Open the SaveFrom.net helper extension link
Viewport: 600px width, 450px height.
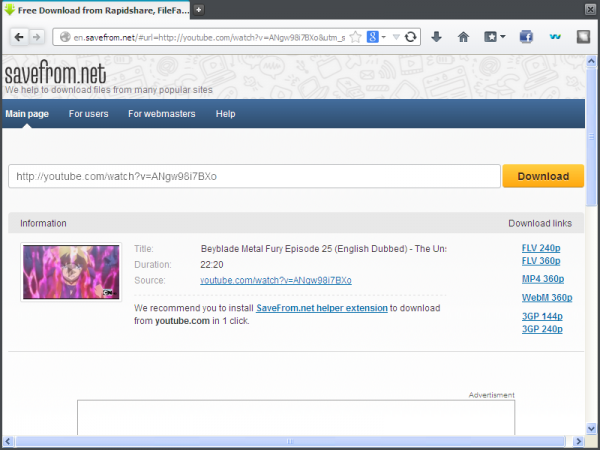click(322, 308)
